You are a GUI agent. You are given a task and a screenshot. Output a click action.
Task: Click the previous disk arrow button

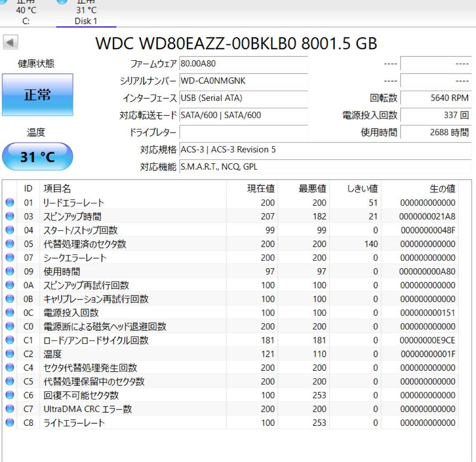[11, 42]
